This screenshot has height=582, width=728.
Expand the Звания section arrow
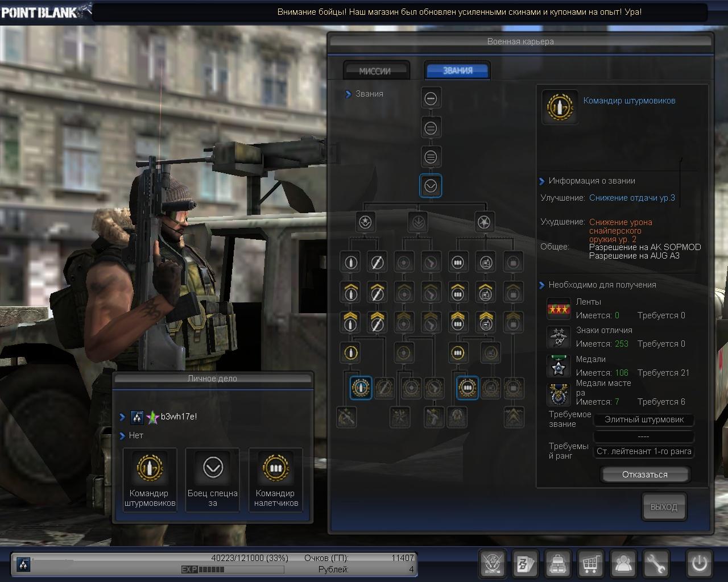[348, 94]
